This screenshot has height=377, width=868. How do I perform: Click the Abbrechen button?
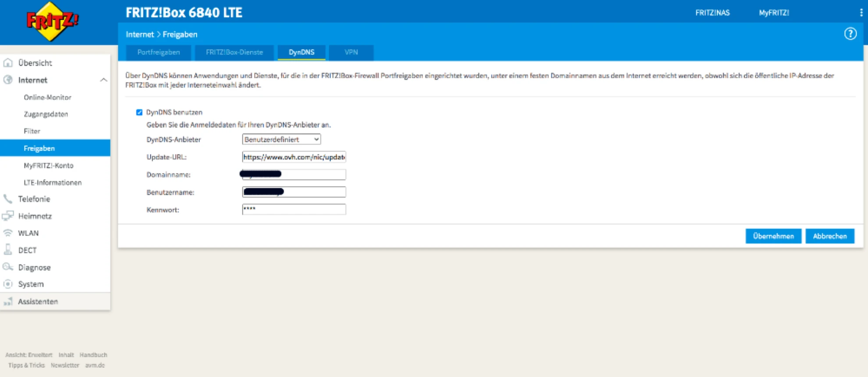point(829,236)
